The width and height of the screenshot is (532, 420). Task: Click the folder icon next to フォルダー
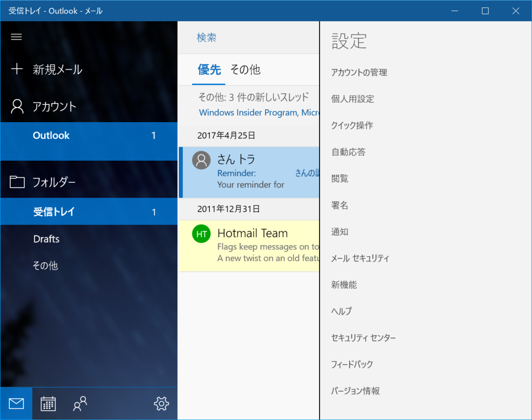pyautogui.click(x=17, y=181)
